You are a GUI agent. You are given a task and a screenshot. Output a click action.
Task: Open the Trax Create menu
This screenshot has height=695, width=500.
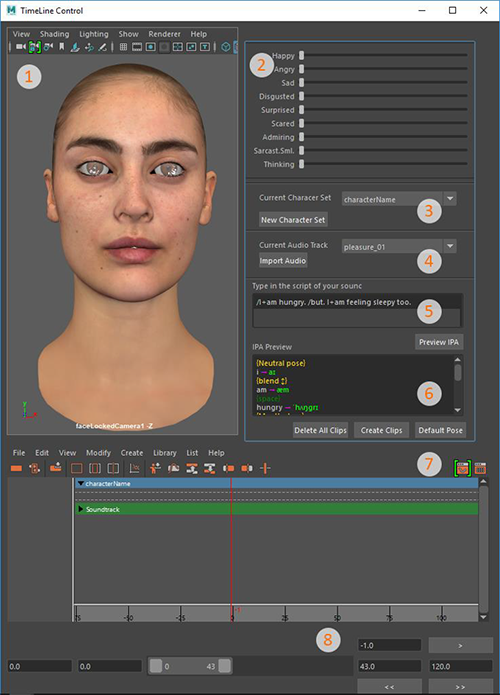click(x=132, y=453)
